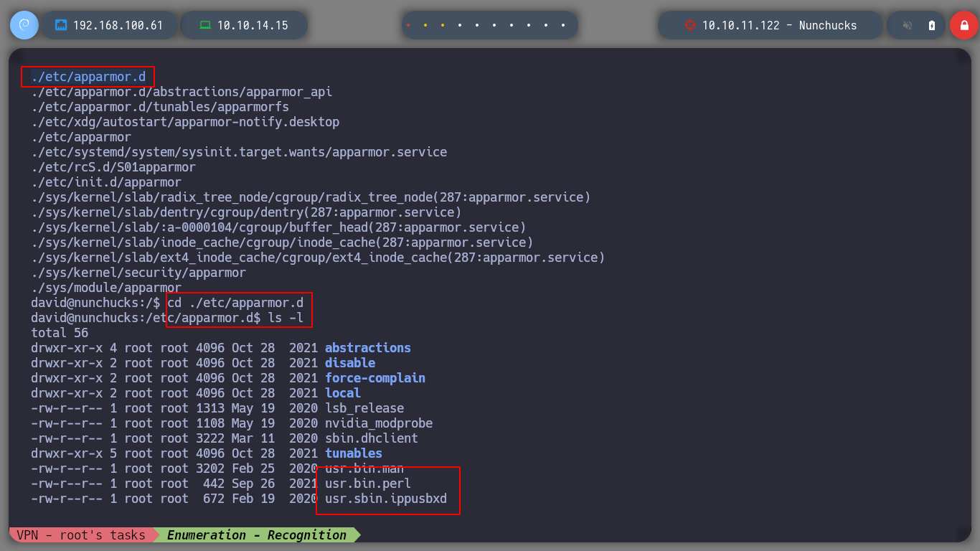980x551 pixels.
Task: Click the sysinit.target.wants/apparmor.service line
Action: point(239,152)
